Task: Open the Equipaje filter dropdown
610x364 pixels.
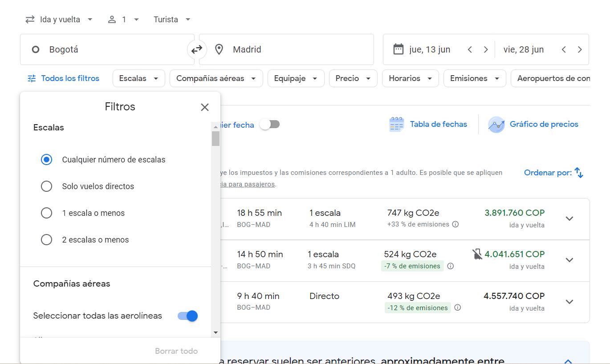Action: click(296, 78)
